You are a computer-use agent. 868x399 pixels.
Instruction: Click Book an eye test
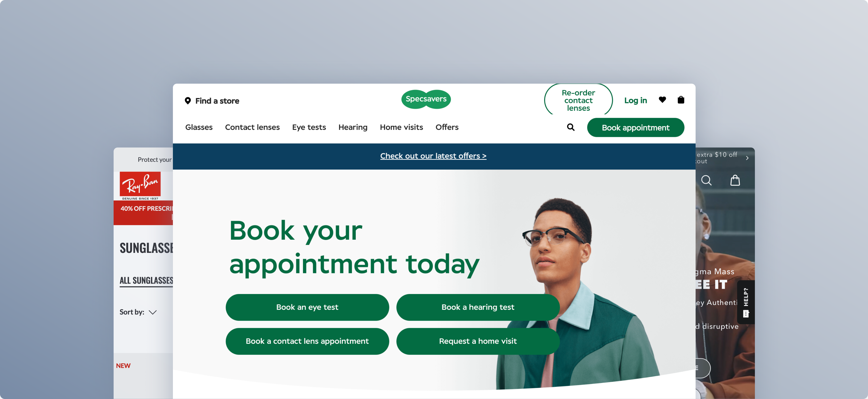click(307, 307)
